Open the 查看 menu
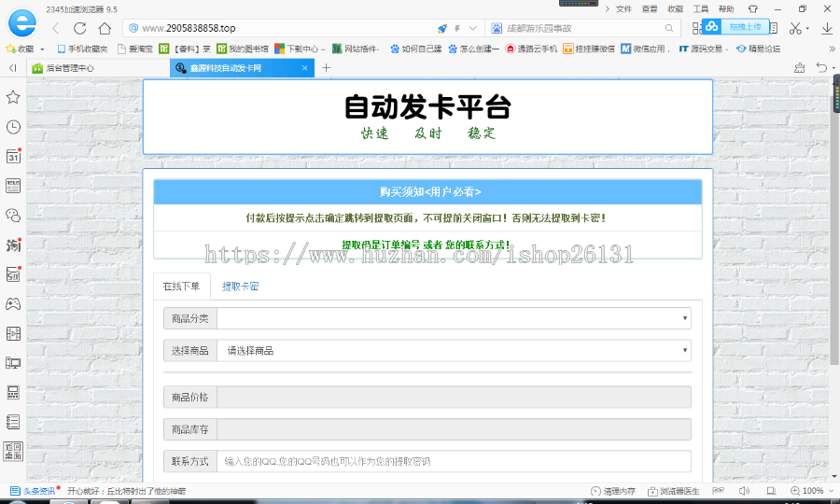Viewport: 840px width, 504px height. point(650,8)
